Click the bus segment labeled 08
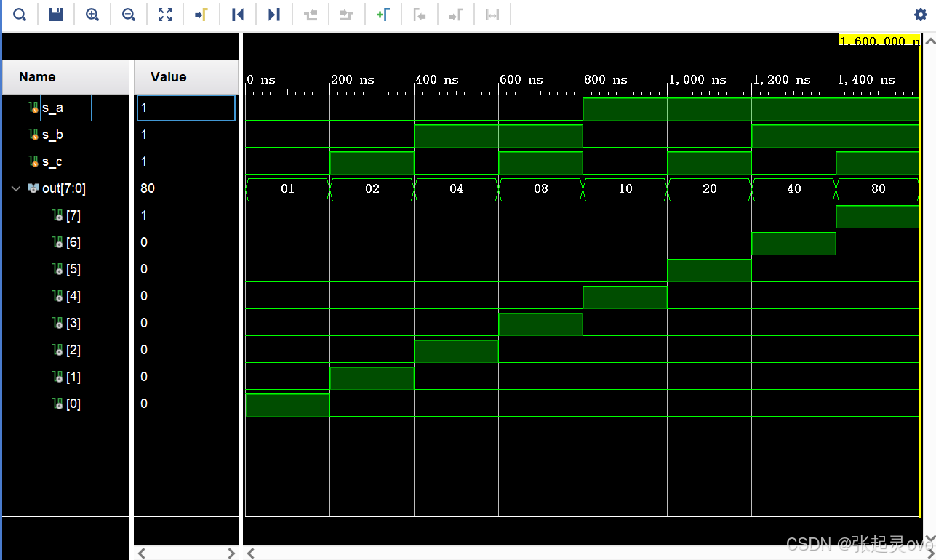Image resolution: width=936 pixels, height=560 pixels. point(541,188)
